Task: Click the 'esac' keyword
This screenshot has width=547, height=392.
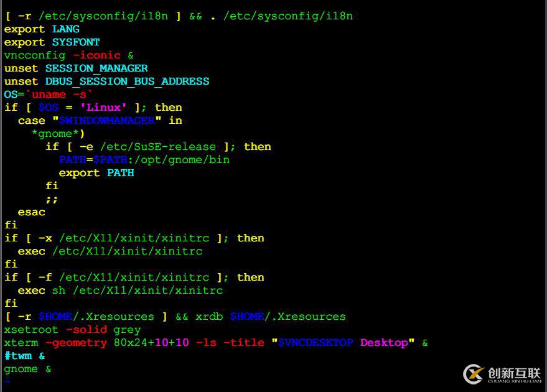Action: click(31, 212)
